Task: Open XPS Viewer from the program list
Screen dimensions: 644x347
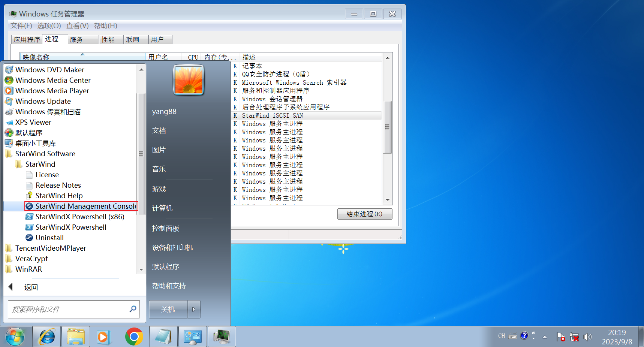Action: (33, 122)
